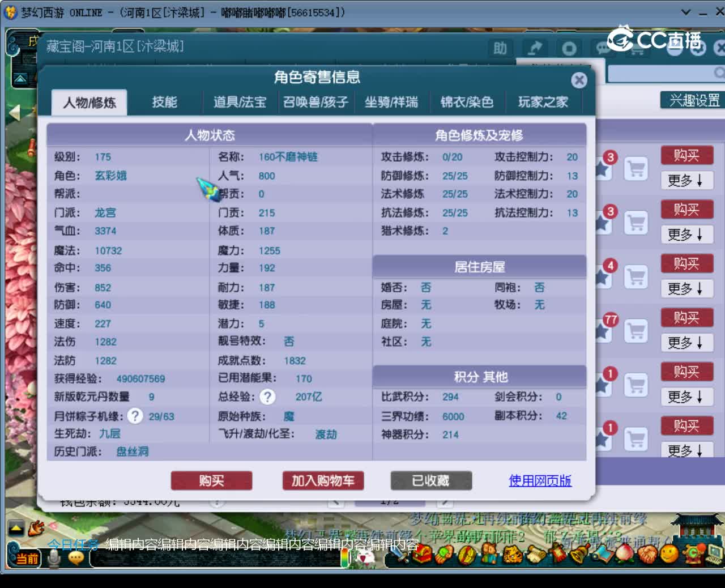Click the 加入购物车 button
Image resolution: width=725 pixels, height=588 pixels.
(323, 481)
